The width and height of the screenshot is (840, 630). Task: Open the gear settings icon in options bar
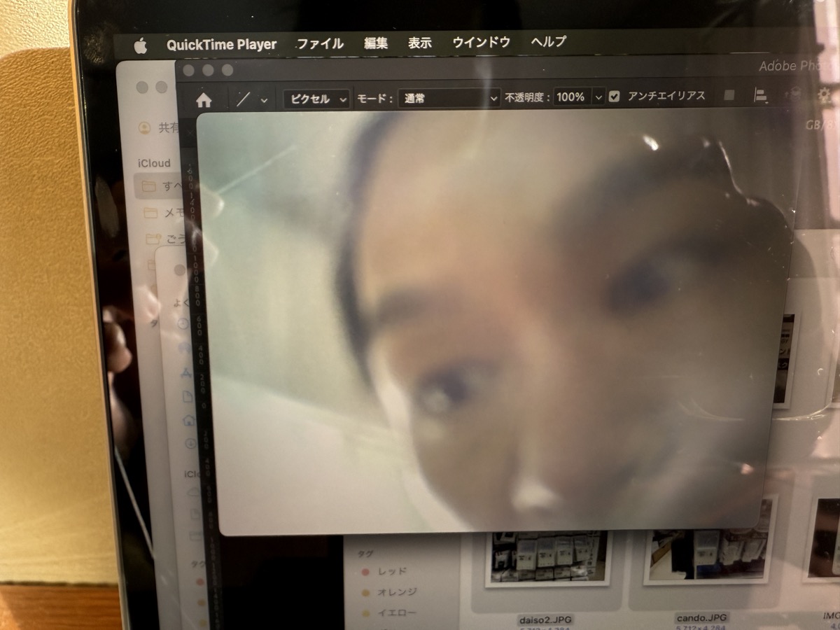click(x=824, y=96)
